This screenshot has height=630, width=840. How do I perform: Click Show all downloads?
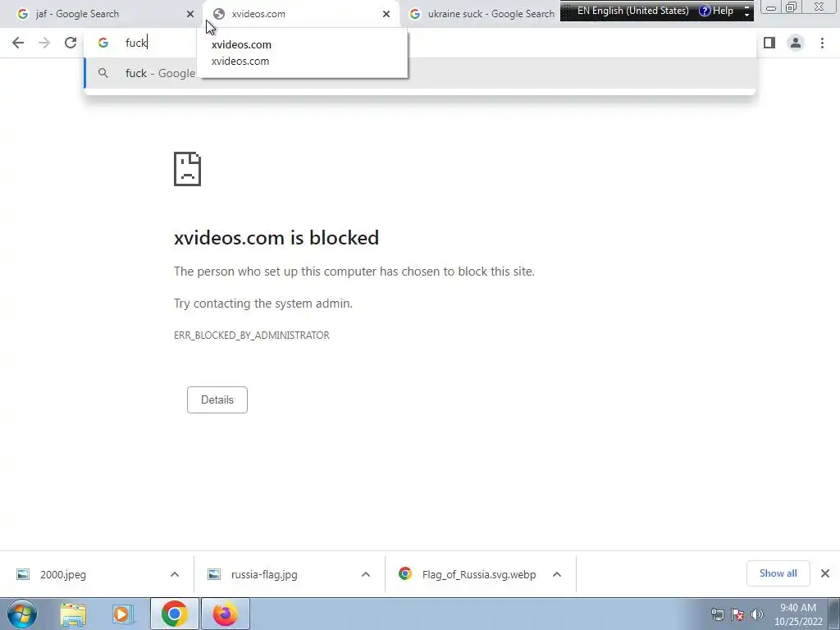click(778, 573)
